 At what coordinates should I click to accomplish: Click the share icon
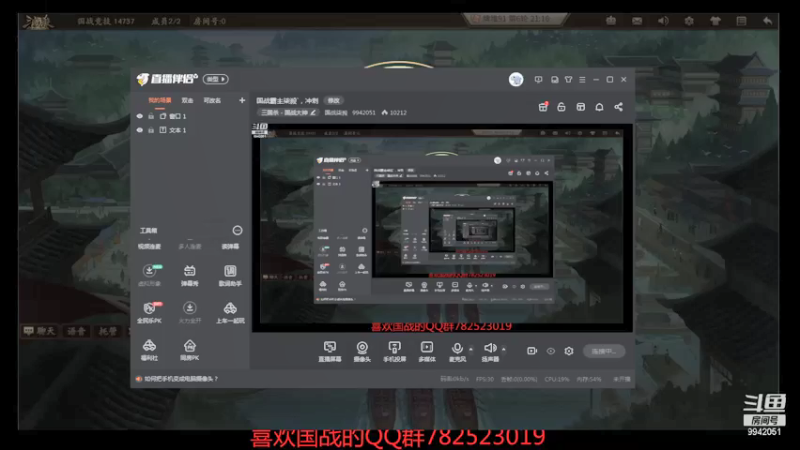(x=618, y=107)
